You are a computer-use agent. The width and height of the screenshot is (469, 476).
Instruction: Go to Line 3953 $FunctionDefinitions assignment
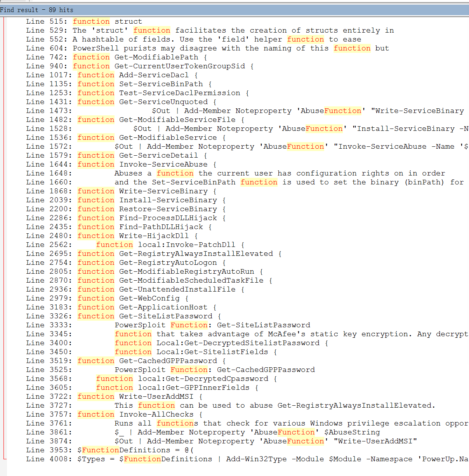(x=110, y=450)
